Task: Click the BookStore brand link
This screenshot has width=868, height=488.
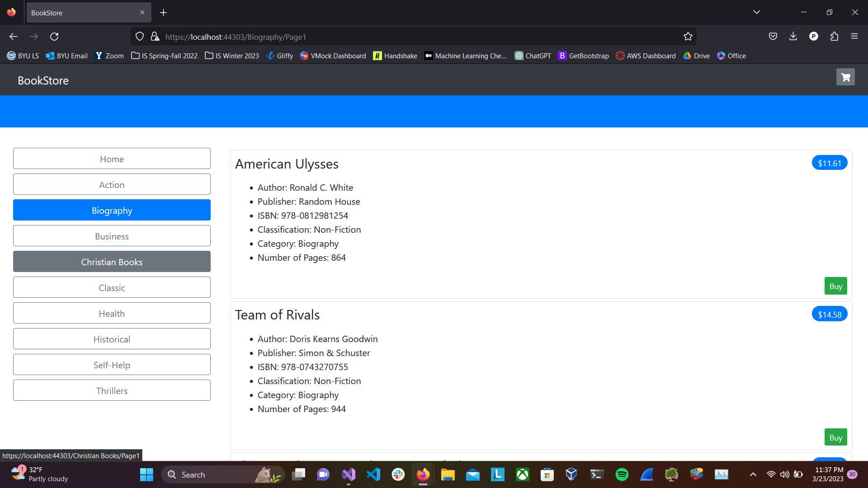Action: click(x=43, y=80)
